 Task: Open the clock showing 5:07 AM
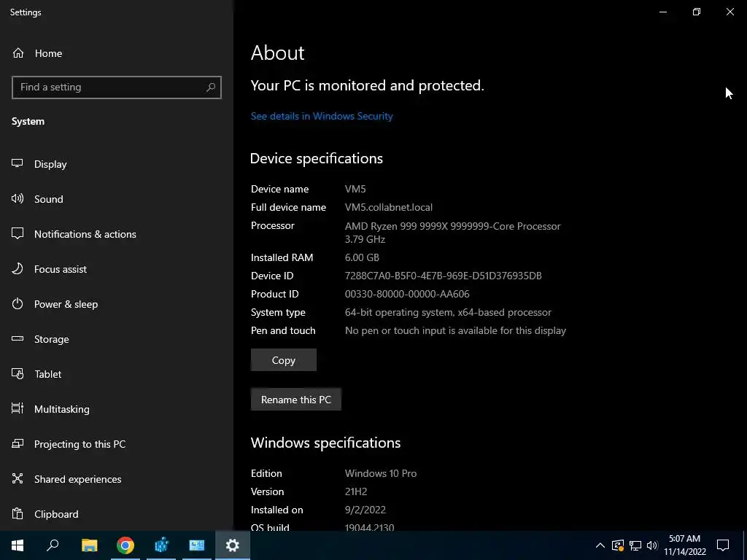pyautogui.click(x=684, y=545)
